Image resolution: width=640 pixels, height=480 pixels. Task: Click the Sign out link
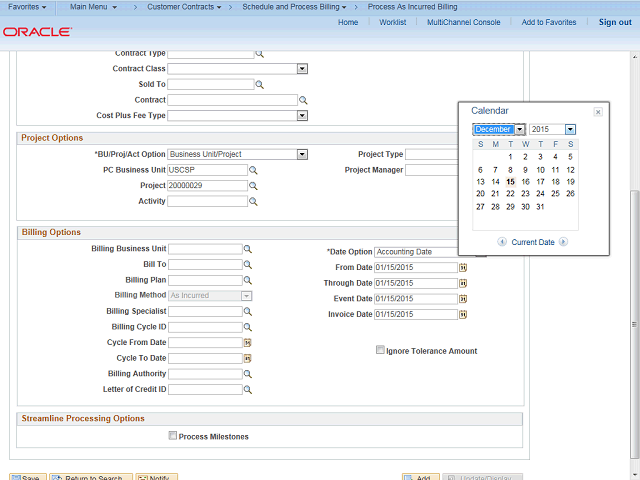pyautogui.click(x=614, y=22)
